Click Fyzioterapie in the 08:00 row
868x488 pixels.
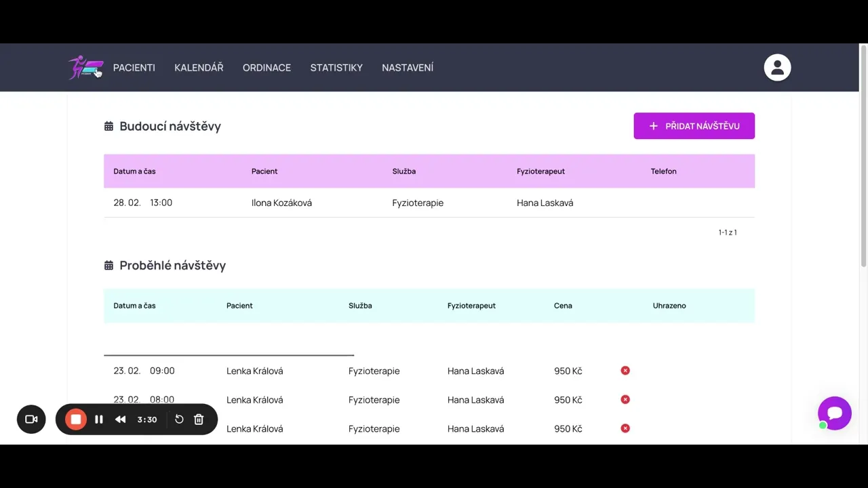pyautogui.click(x=374, y=400)
